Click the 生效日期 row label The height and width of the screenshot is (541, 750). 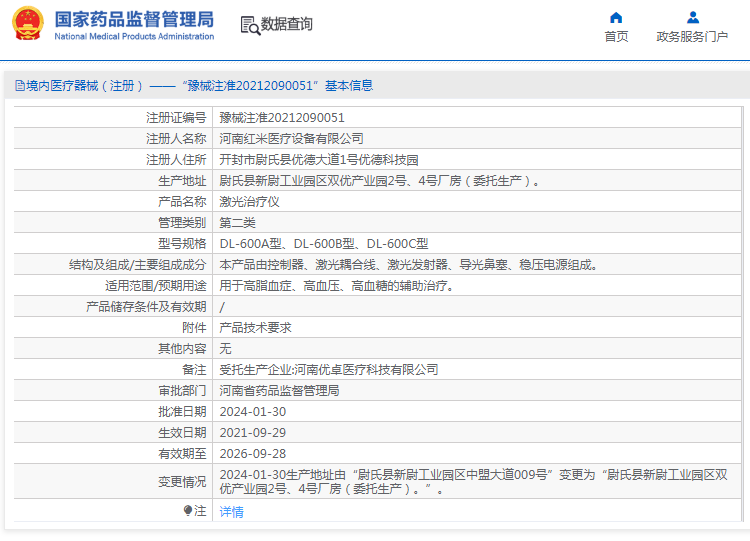click(182, 433)
